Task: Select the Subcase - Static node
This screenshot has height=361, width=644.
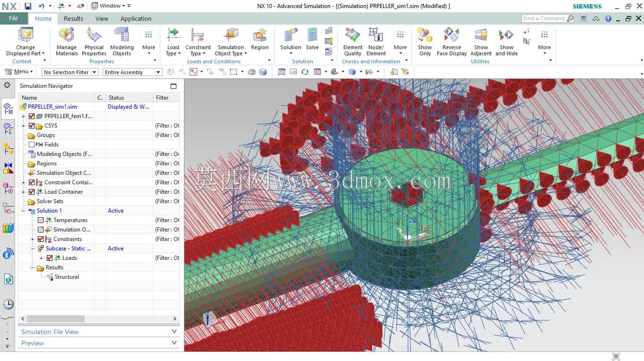Action: [x=68, y=249]
